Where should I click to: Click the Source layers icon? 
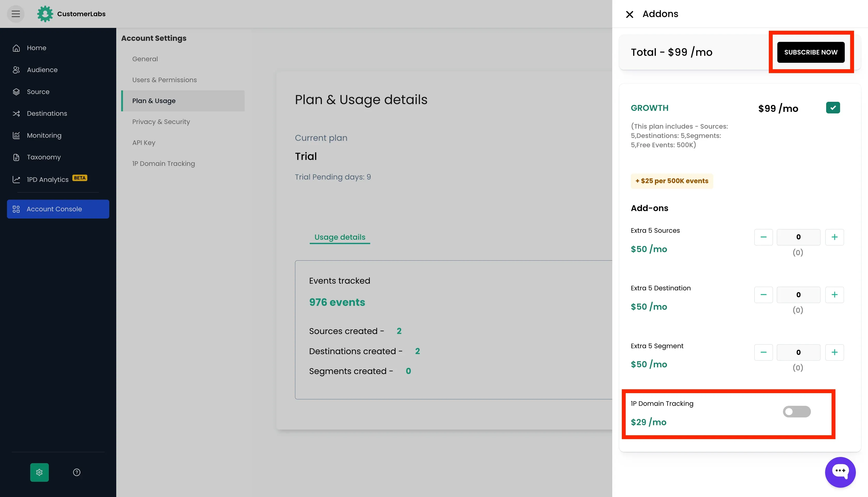[x=16, y=92]
